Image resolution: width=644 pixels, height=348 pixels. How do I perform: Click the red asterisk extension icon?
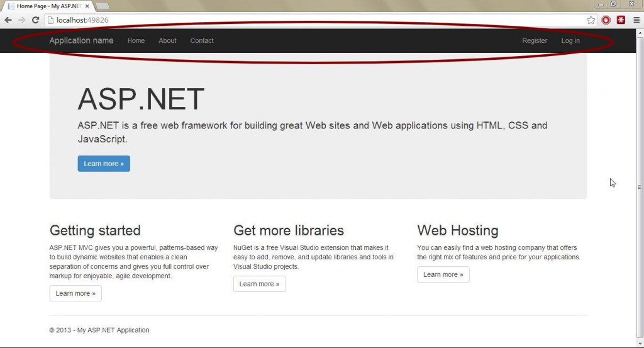pos(621,20)
